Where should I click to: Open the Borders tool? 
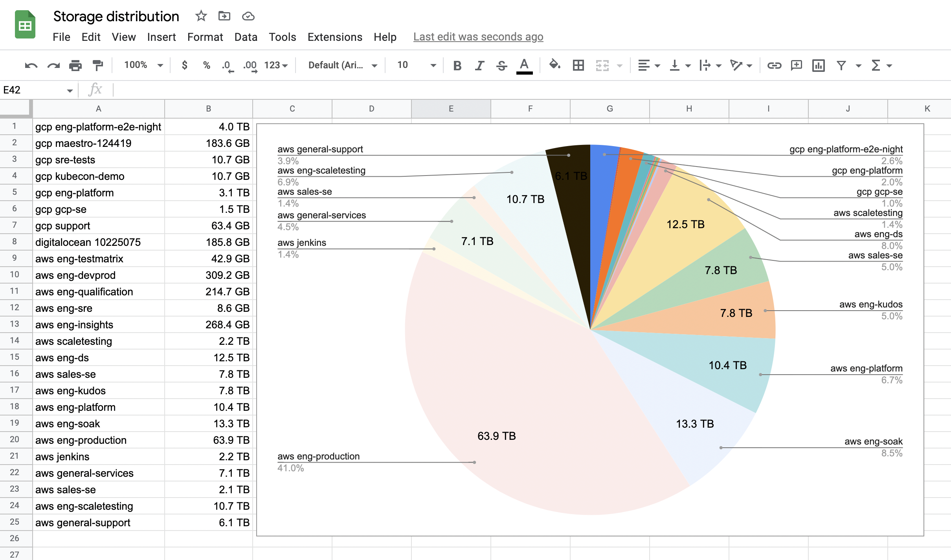(578, 65)
